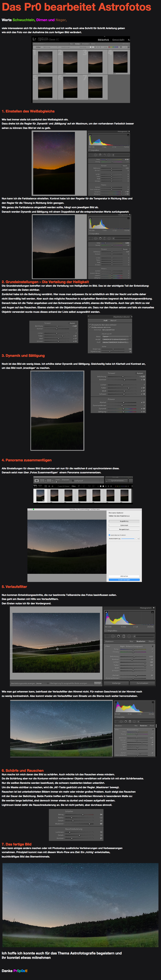This screenshot has width=161, height=980.
Task: Collapse the Histogramm panel triangle
Action: coord(154,608)
